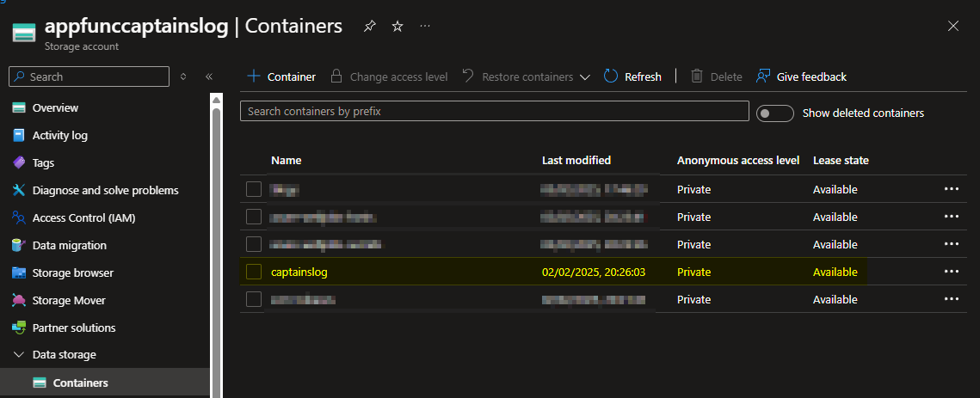The width and height of the screenshot is (980, 398).
Task: Click the appfunccaptainslog storage account icon
Action: (24, 33)
